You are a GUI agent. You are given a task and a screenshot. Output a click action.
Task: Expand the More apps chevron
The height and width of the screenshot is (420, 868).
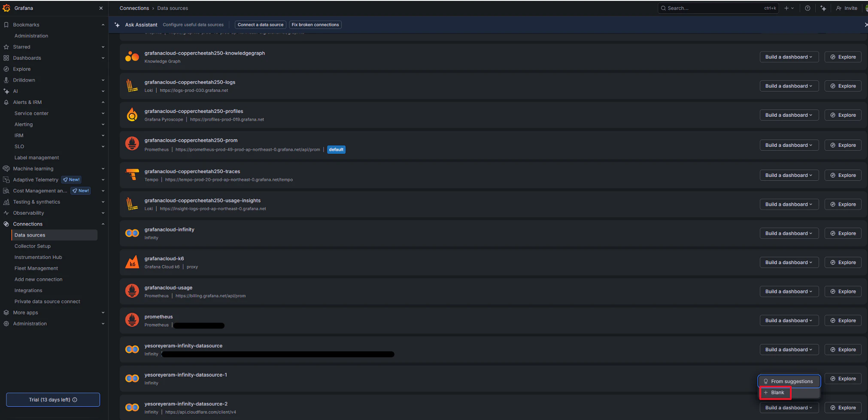coord(103,313)
